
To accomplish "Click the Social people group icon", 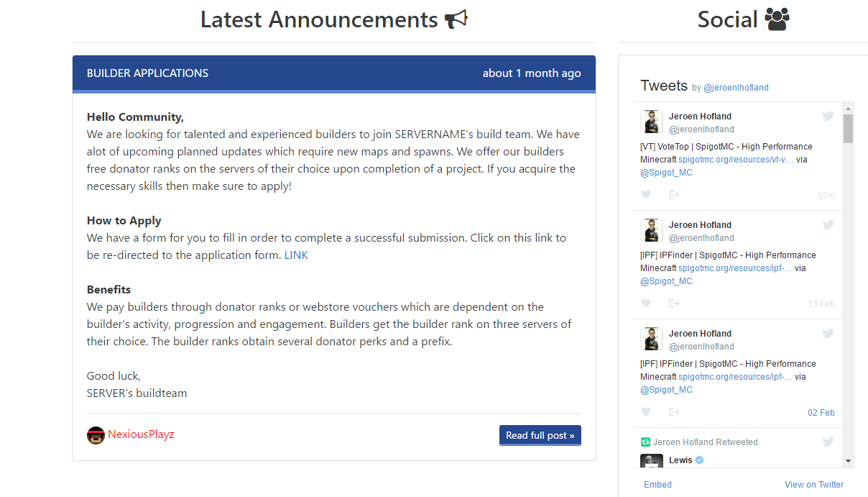I will coord(777,19).
